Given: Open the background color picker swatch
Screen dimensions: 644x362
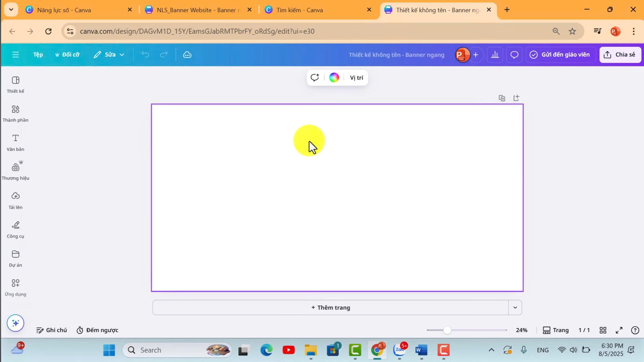Looking at the screenshot, I should point(334,78).
